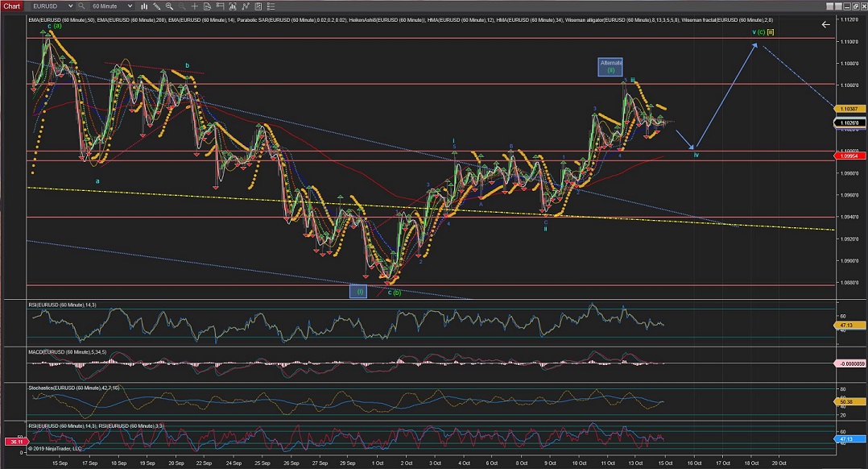
Task: Click the instrument search magnifier icon
Action: [81, 6]
